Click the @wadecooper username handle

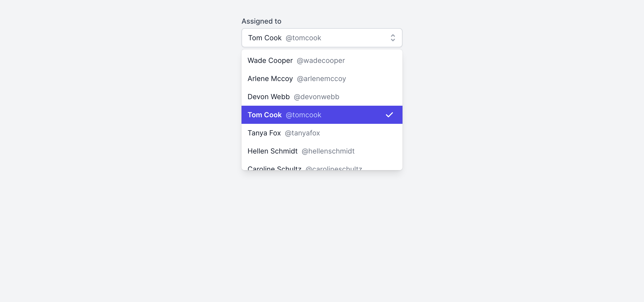click(321, 60)
